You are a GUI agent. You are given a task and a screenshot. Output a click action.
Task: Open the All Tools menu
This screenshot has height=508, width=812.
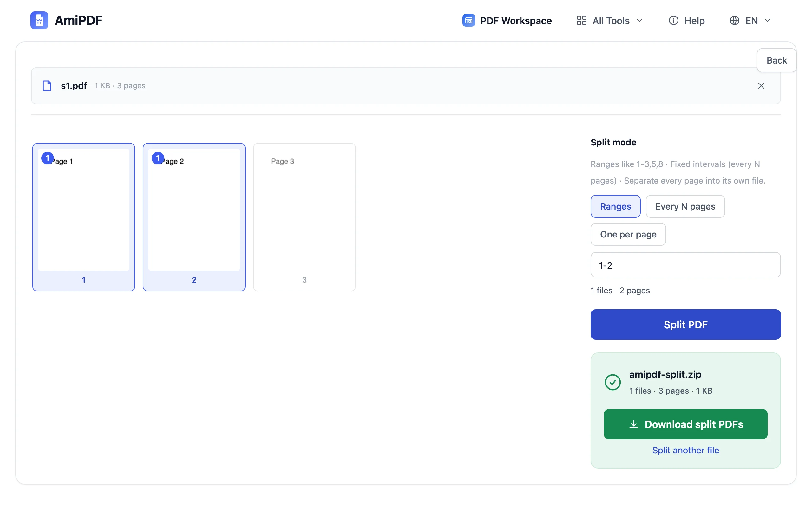click(x=609, y=21)
